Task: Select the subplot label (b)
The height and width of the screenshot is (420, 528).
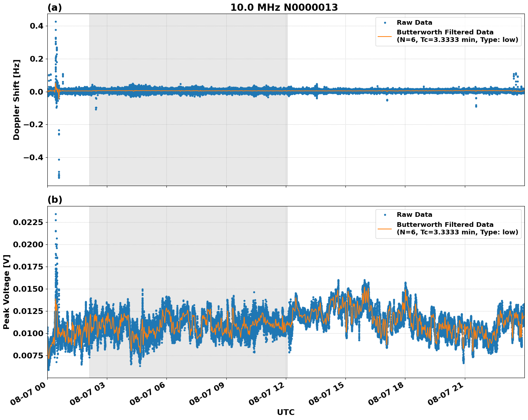Action: 55,199
